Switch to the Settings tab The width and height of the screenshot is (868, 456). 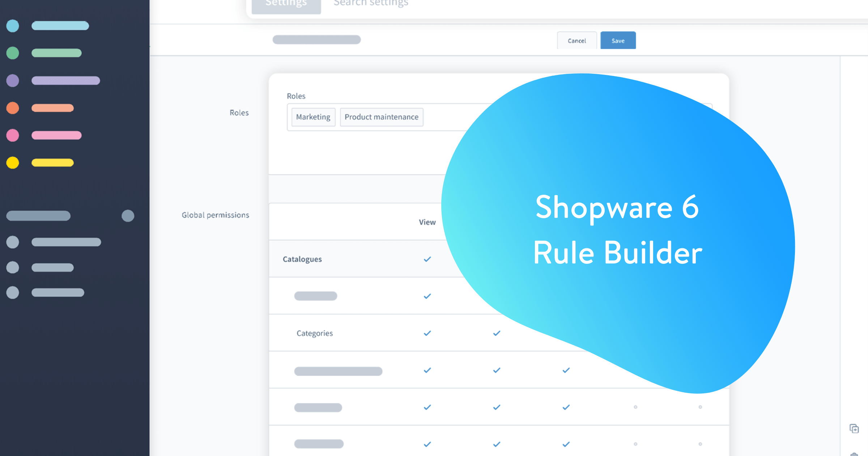[x=285, y=4]
